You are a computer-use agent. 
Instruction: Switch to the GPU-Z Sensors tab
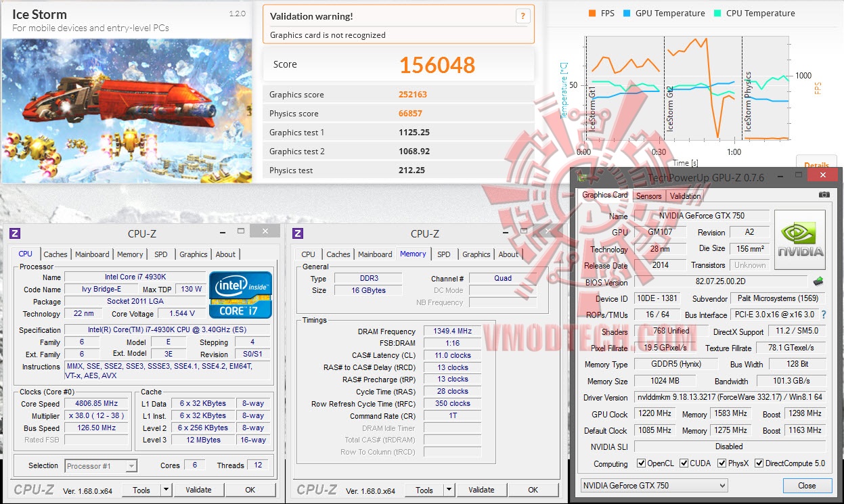tap(648, 196)
